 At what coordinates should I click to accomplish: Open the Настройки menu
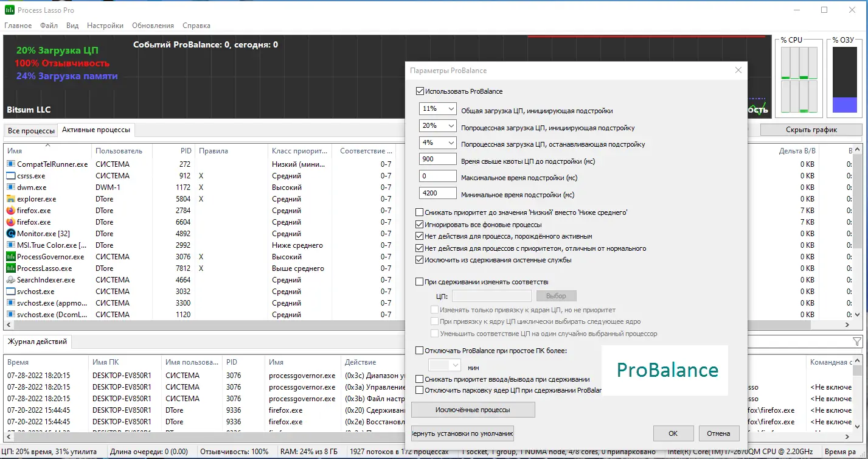point(105,26)
